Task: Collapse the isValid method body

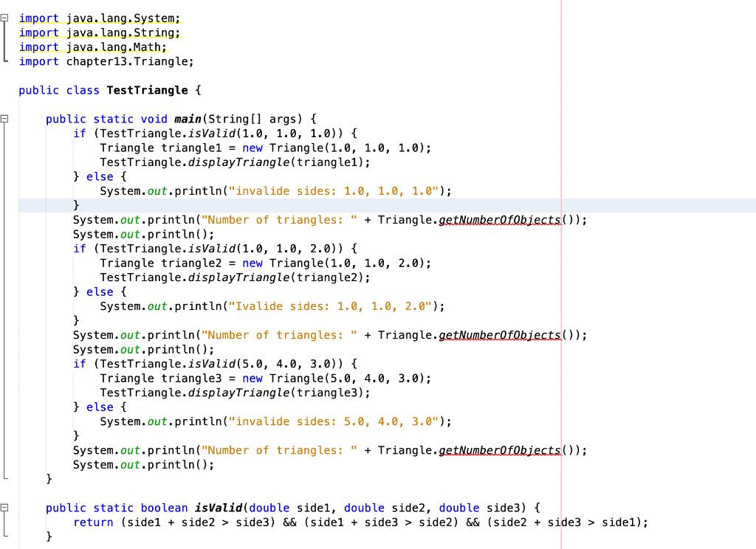Action: point(4,507)
